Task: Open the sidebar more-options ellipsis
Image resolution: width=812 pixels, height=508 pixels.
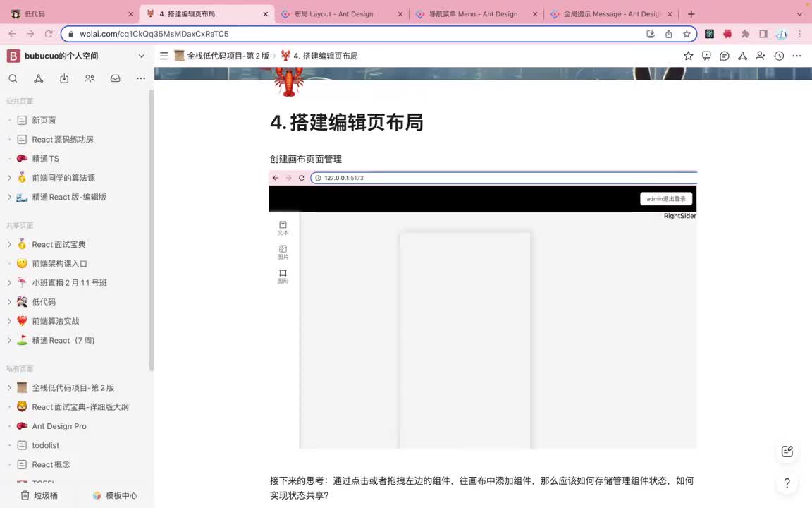Action: (141, 78)
